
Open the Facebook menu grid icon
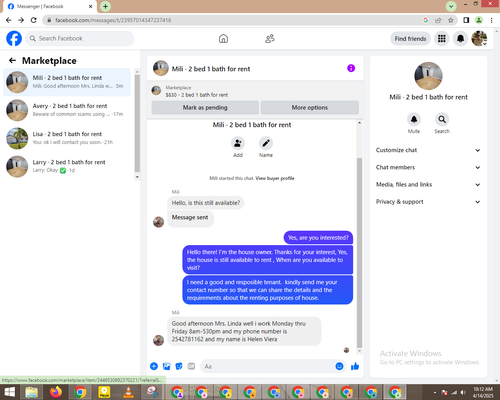tap(442, 39)
